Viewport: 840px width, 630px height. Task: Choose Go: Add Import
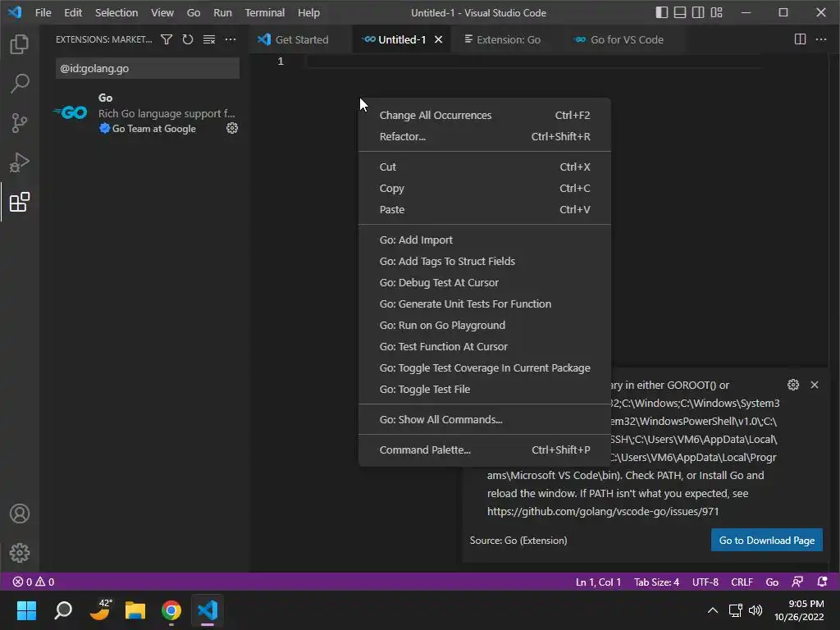point(484,240)
